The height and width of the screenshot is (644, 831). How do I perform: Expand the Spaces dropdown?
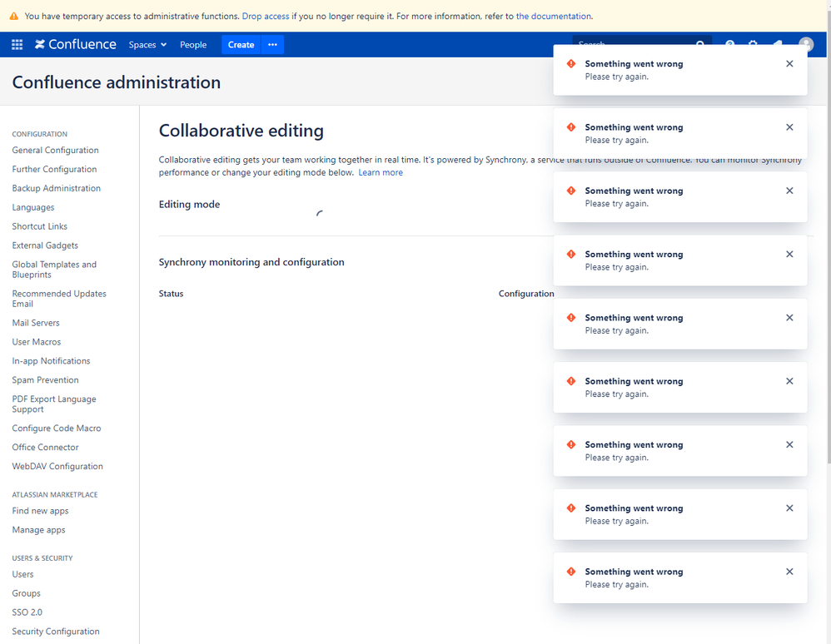[147, 44]
